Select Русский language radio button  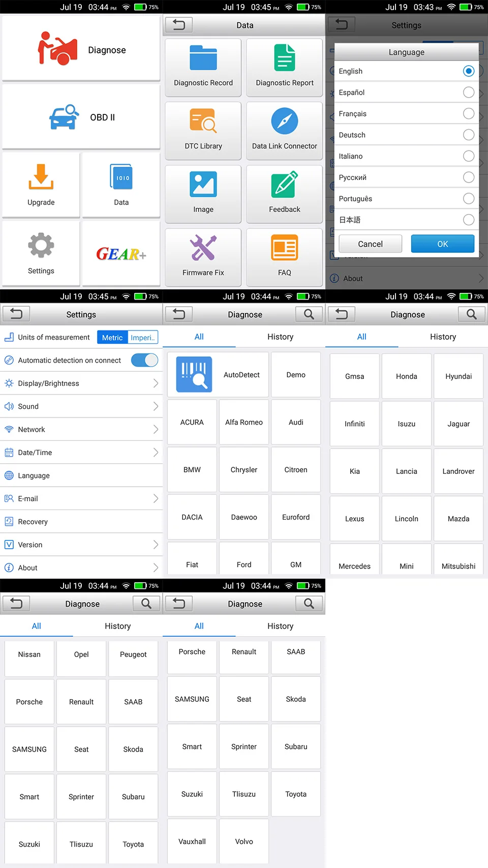click(x=469, y=177)
